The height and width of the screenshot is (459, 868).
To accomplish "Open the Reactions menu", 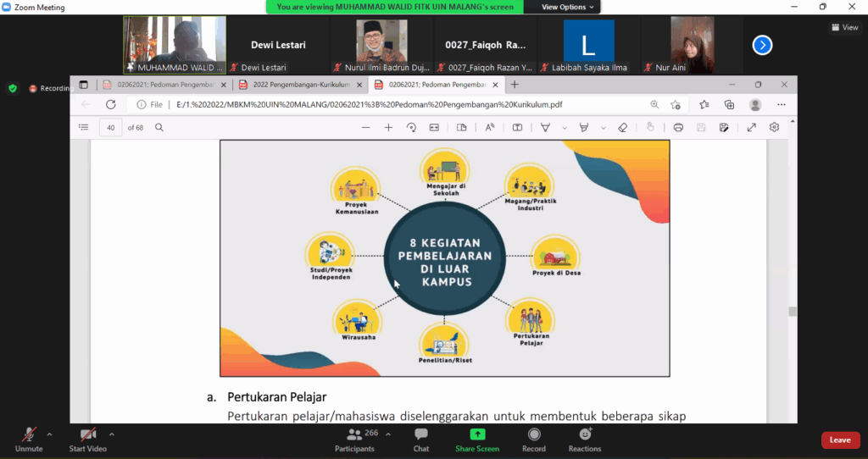I will [x=584, y=438].
